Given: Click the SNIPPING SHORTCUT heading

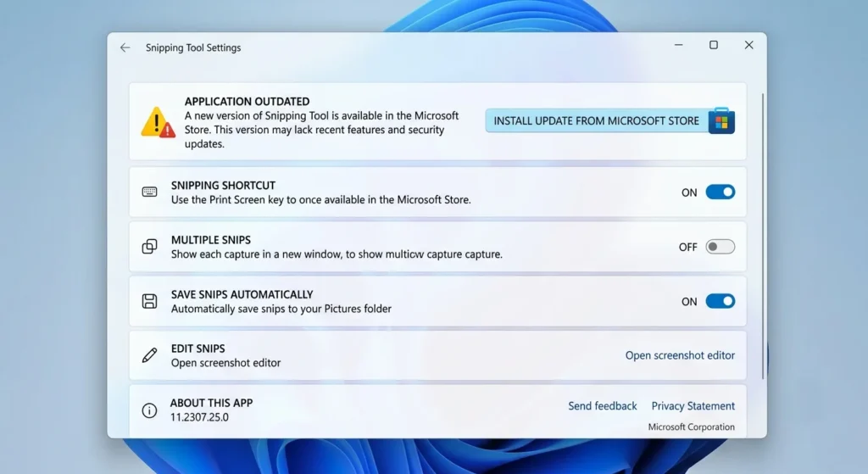Looking at the screenshot, I should click(x=223, y=186).
